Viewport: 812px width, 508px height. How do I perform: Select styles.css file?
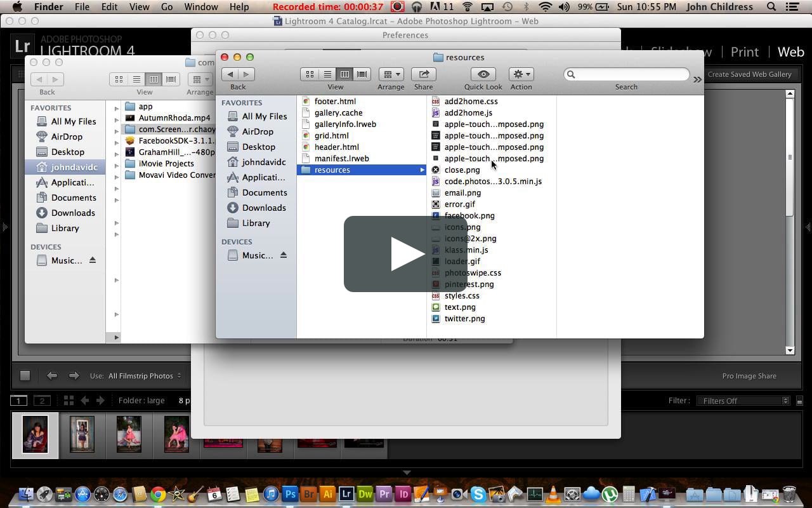click(462, 295)
